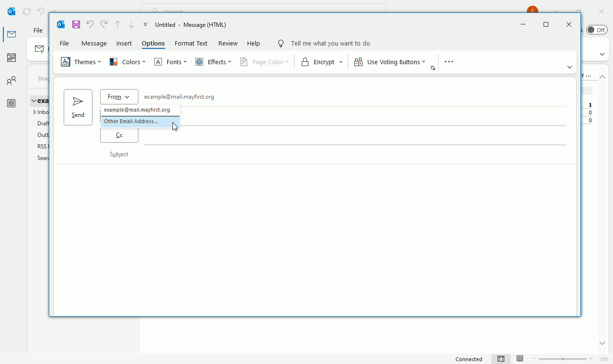Image resolution: width=613 pixels, height=364 pixels.
Task: Send the message with the Send button
Action: tap(78, 107)
